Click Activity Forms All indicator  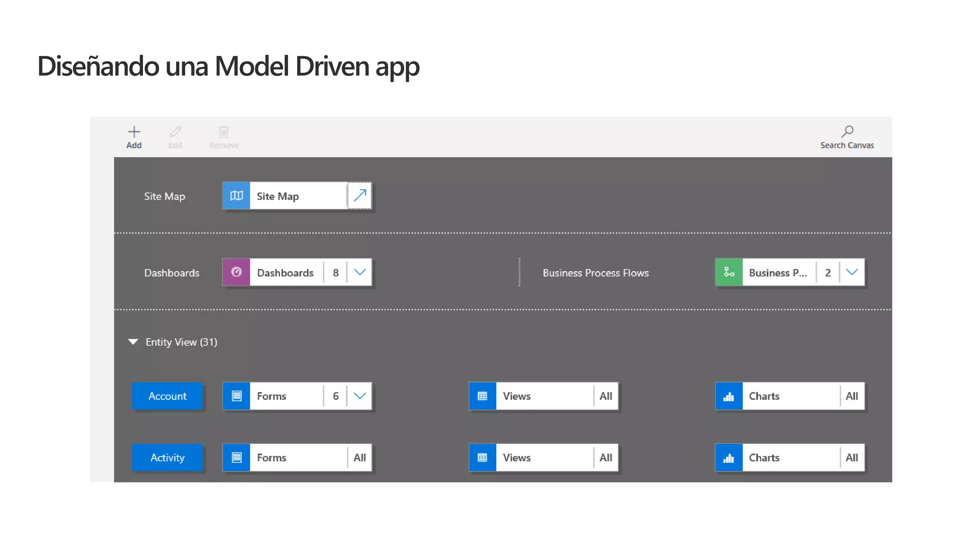coord(360,458)
